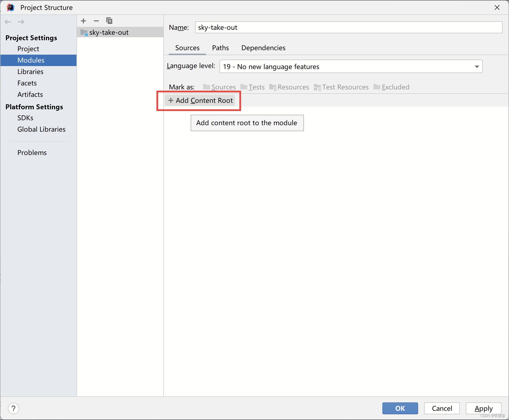Switch to the Paths tab
Viewport: 509px width, 420px height.
(x=220, y=48)
